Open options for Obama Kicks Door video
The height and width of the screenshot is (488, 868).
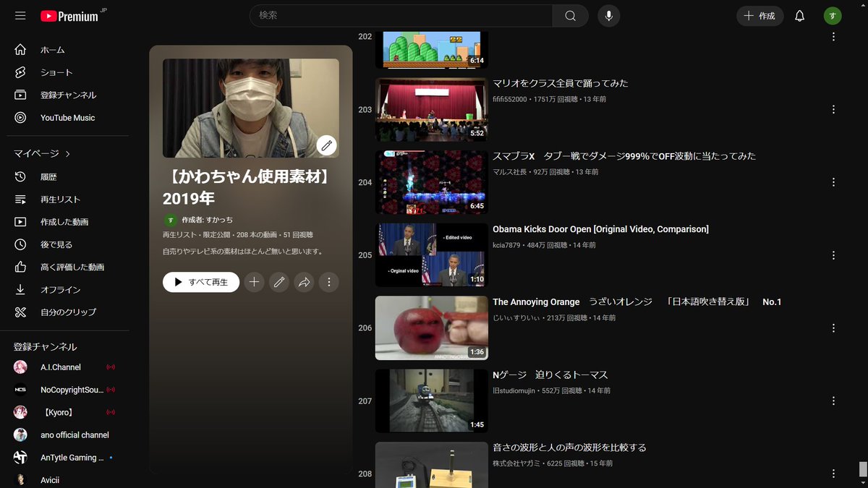[833, 255]
